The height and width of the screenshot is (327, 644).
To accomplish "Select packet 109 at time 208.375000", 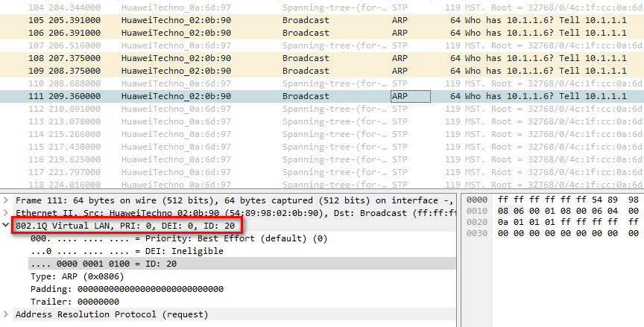I will point(322,71).
